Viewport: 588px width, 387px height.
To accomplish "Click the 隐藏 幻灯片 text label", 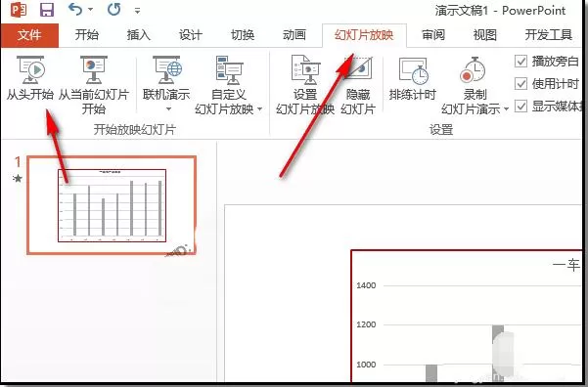I will click(358, 102).
